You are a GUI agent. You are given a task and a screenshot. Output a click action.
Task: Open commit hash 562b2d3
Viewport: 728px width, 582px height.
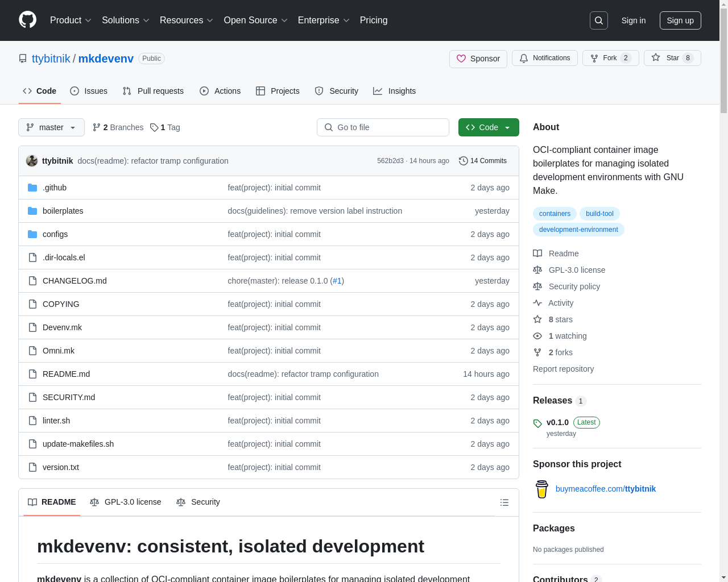click(x=390, y=161)
